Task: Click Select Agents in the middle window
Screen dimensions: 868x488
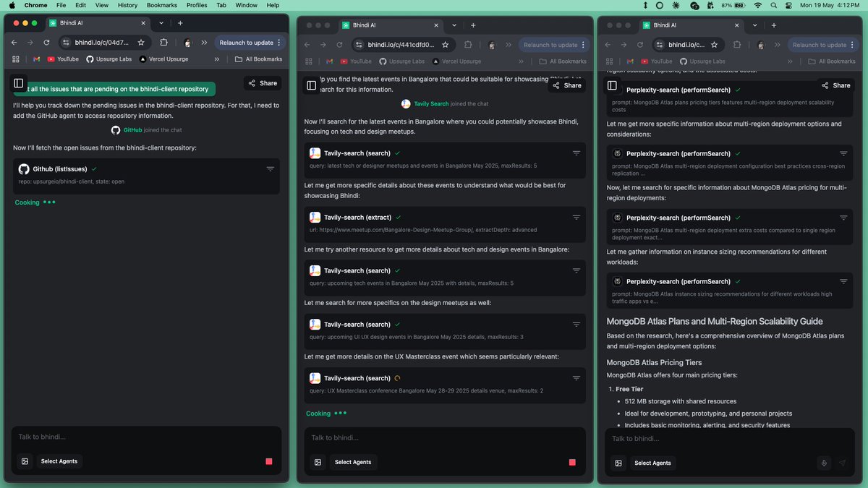Action: click(x=353, y=462)
